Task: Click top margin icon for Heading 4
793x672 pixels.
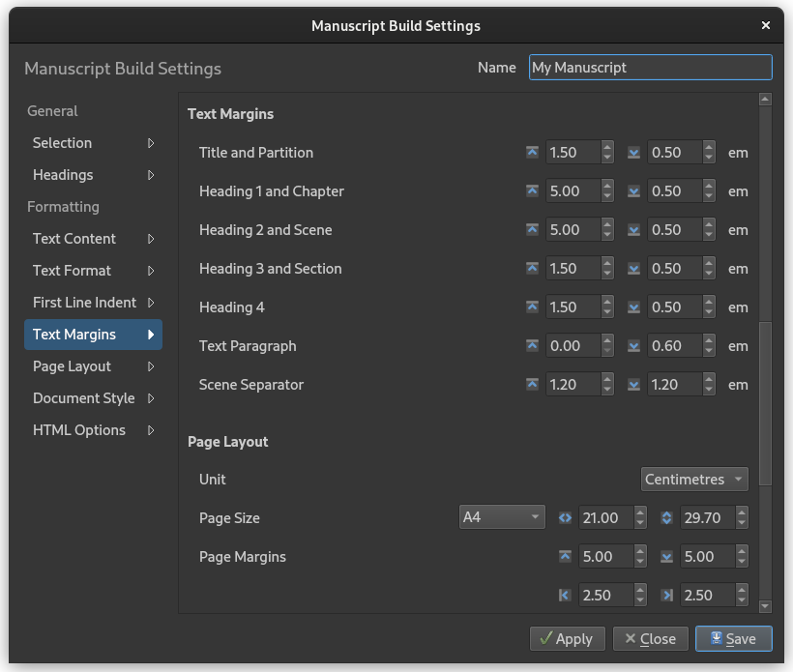Action: click(532, 307)
